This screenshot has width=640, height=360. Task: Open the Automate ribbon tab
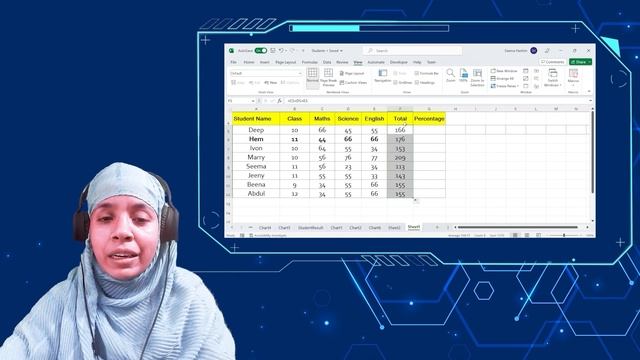(376, 62)
